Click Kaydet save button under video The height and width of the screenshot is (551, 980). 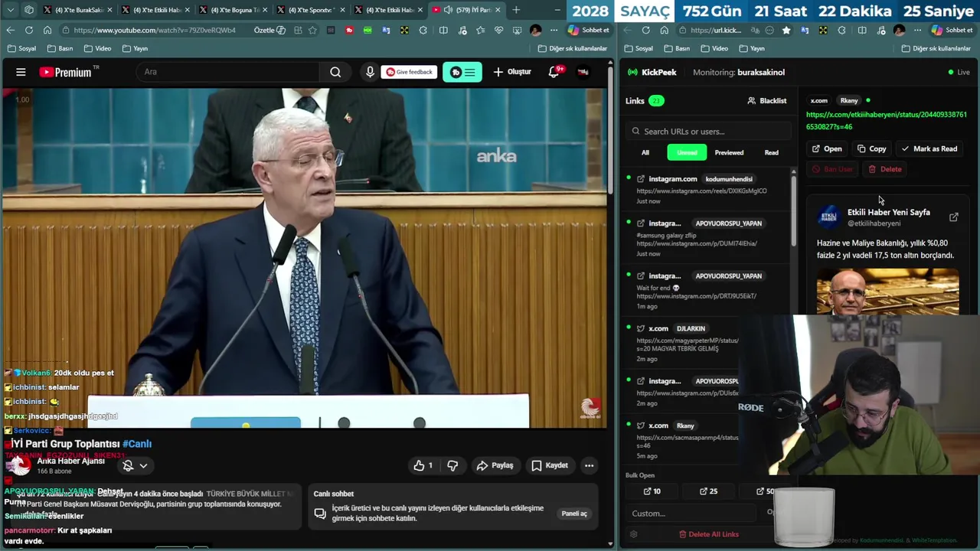pyautogui.click(x=550, y=465)
